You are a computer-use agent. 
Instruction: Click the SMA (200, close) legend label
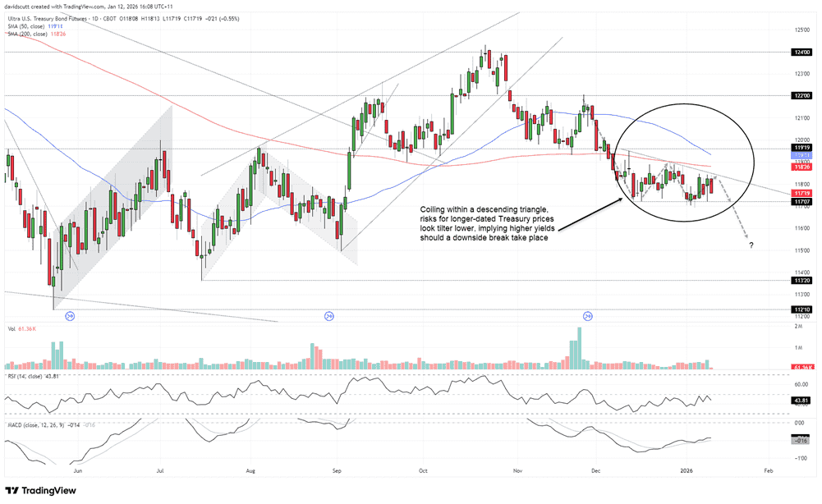pyautogui.click(x=27, y=34)
